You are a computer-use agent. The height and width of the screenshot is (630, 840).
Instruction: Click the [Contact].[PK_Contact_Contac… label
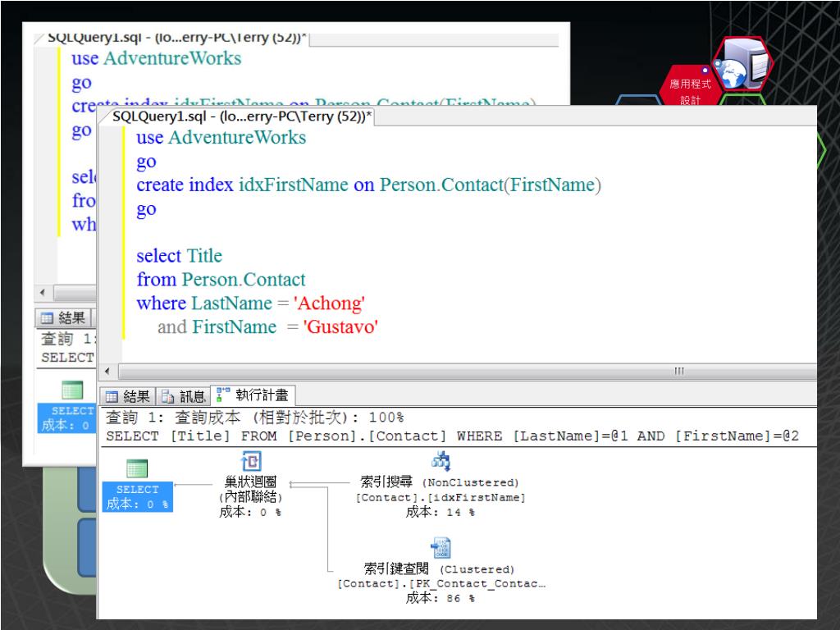coord(441,584)
